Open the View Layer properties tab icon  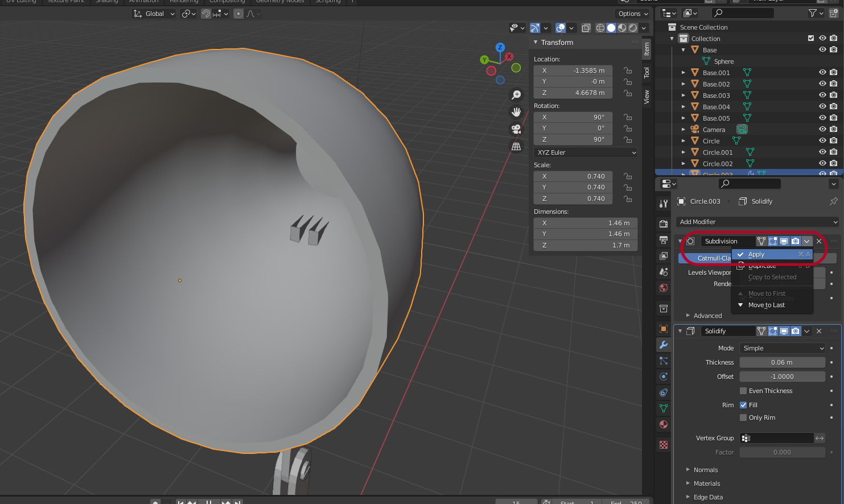(x=664, y=256)
